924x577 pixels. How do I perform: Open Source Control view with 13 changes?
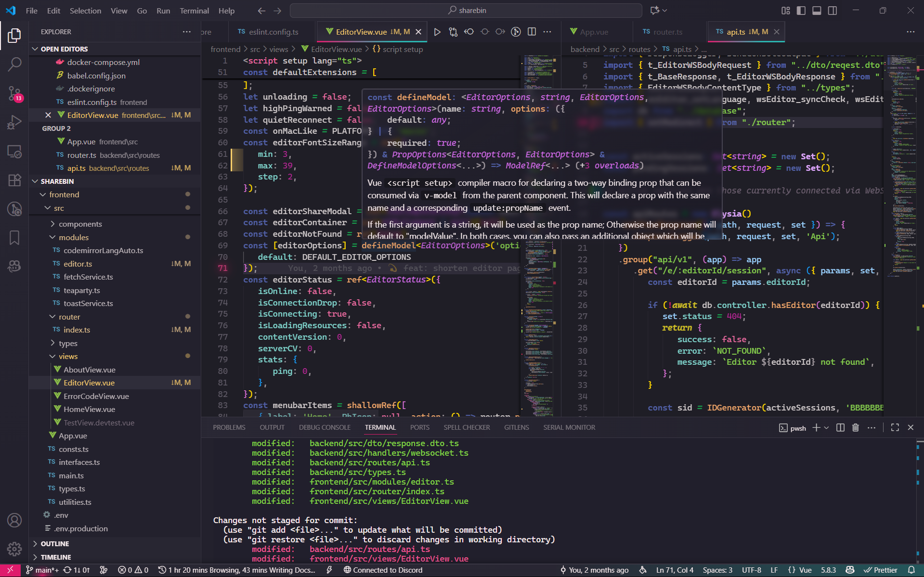coord(14,93)
